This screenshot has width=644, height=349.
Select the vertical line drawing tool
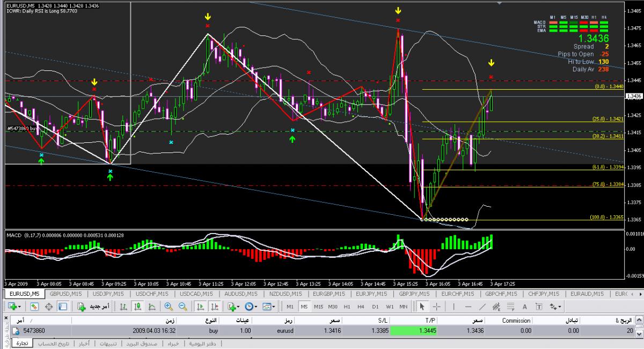coord(453,307)
